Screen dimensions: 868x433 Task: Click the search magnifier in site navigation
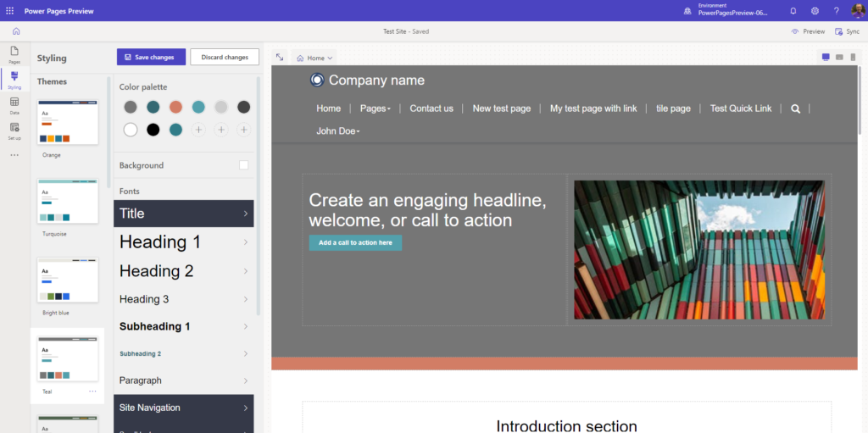(795, 108)
